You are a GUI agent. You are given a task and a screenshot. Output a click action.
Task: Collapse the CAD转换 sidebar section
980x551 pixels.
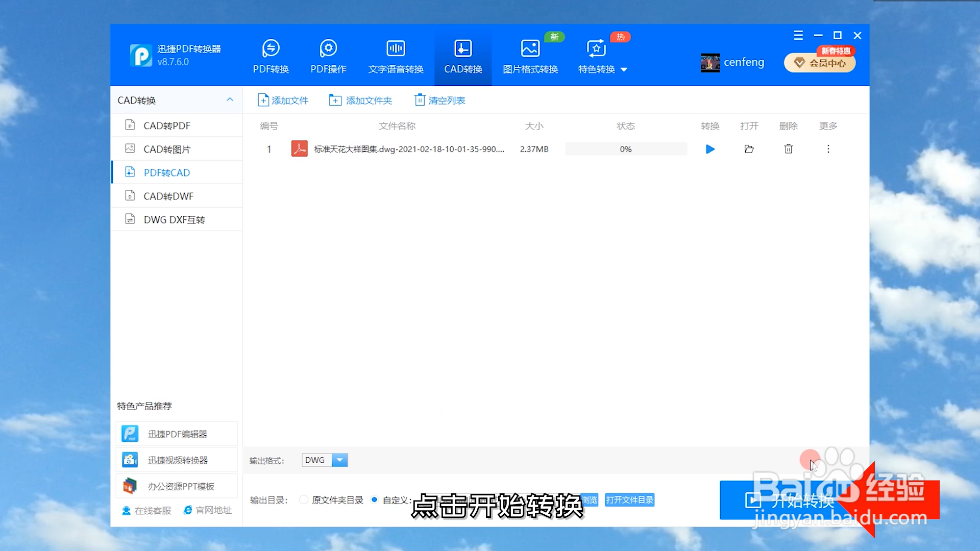point(230,100)
